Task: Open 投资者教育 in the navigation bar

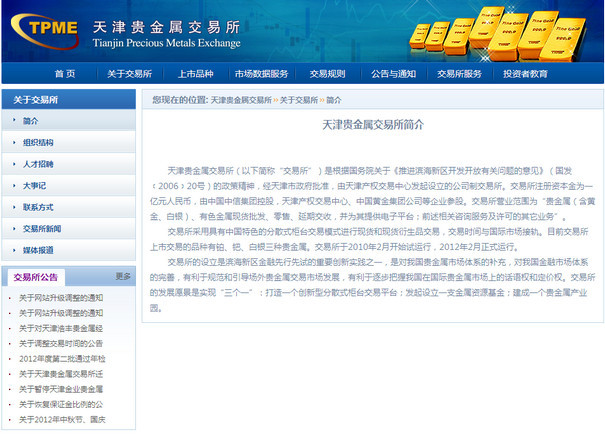Action: [x=525, y=74]
